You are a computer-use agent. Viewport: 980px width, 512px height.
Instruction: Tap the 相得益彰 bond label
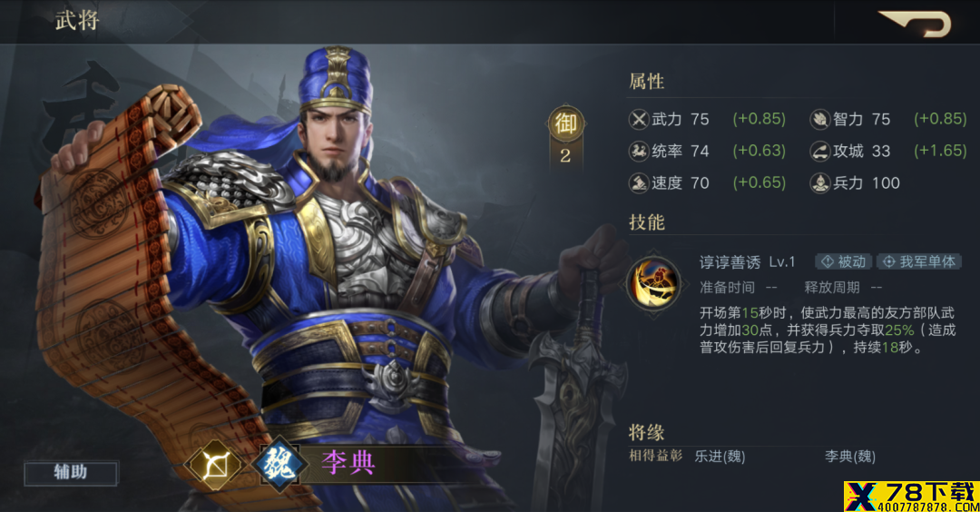656,456
